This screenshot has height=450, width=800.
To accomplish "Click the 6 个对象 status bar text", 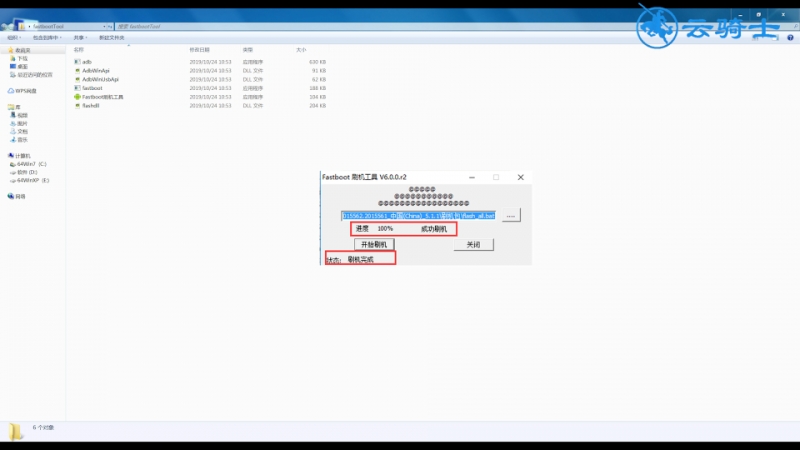I will (43, 428).
